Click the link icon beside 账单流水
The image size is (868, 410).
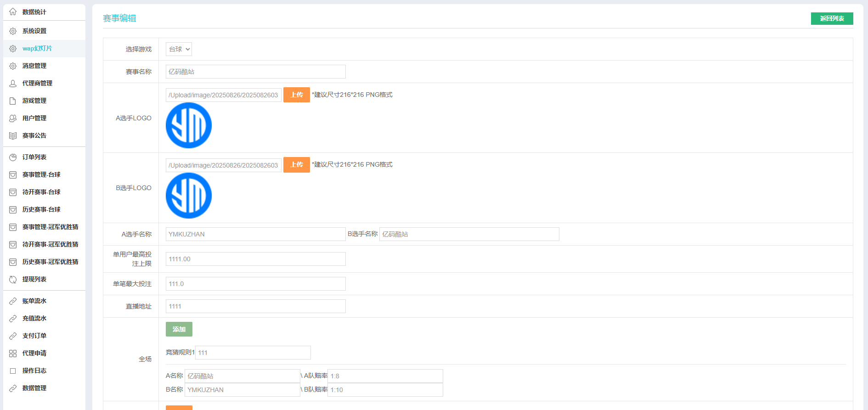pos(13,301)
